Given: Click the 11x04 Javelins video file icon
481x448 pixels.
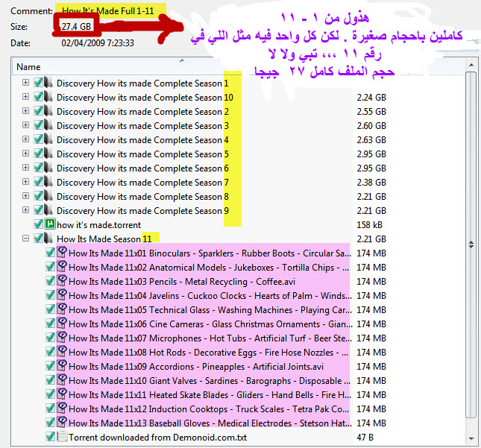Looking at the screenshot, I should pyautogui.click(x=62, y=294).
